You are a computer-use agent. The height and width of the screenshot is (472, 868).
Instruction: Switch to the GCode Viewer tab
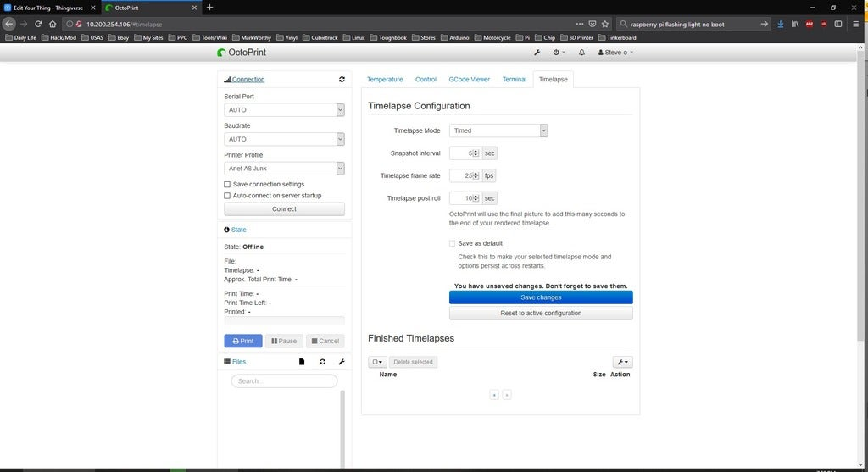tap(469, 80)
